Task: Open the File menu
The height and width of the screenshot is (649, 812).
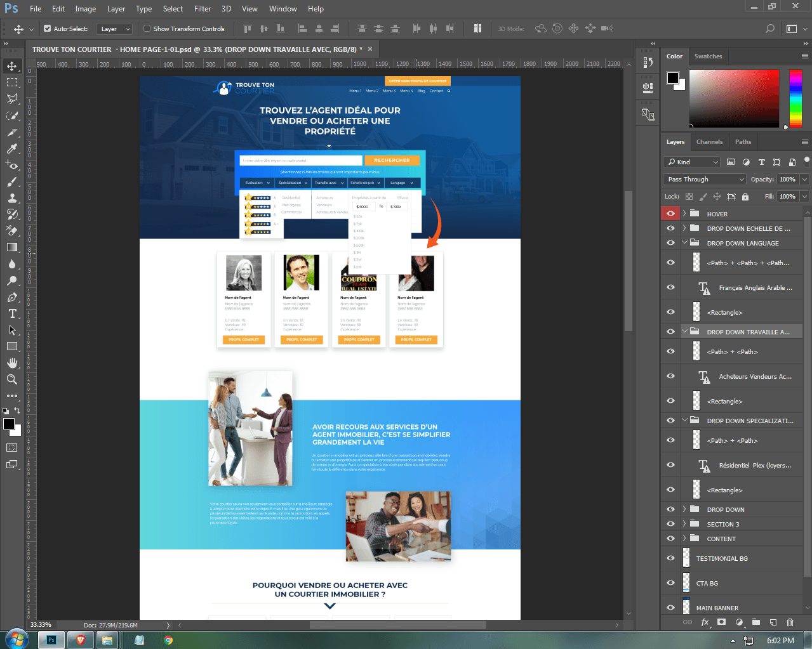Action: click(x=36, y=9)
